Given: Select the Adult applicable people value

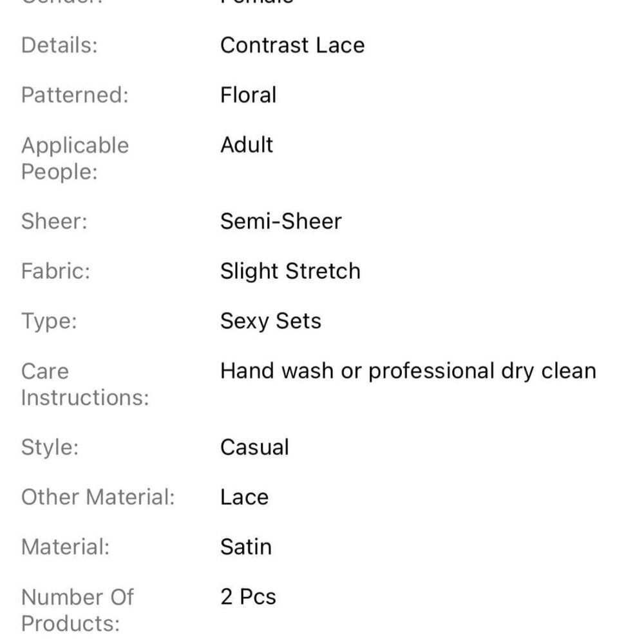Looking at the screenshot, I should 247,145.
